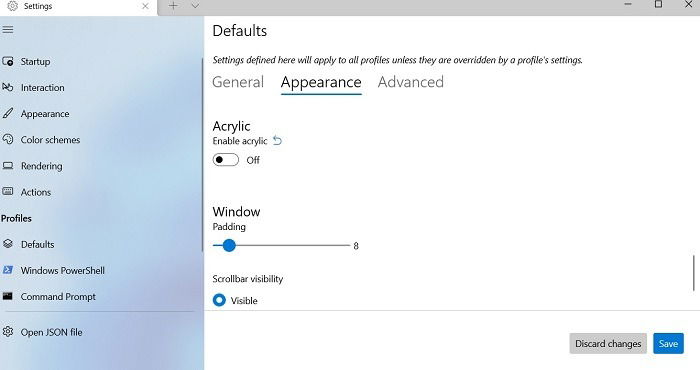
Task: Open the new tab dropdown arrow
Action: 195,6
